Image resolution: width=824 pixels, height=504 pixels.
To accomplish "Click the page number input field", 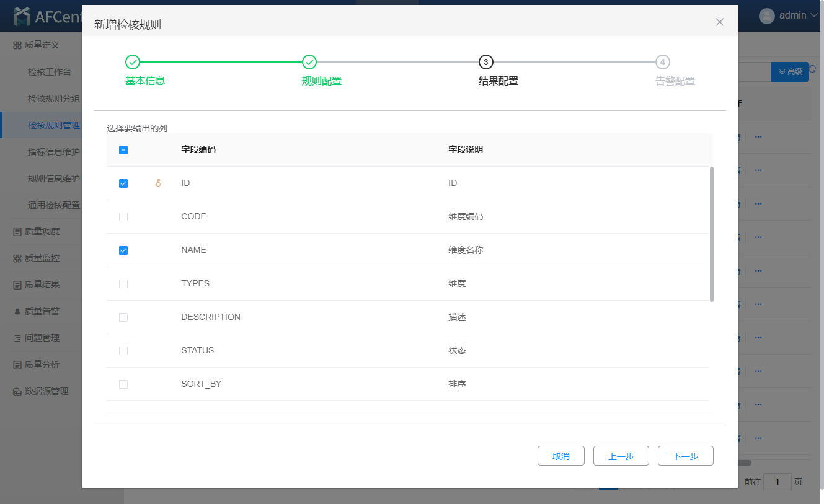I will pyautogui.click(x=777, y=482).
